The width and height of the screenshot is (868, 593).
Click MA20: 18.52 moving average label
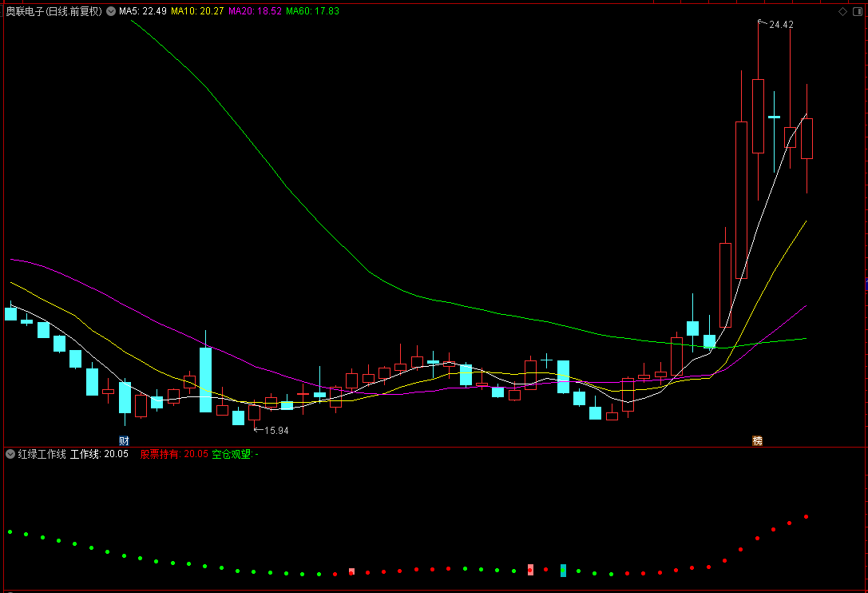[255, 11]
